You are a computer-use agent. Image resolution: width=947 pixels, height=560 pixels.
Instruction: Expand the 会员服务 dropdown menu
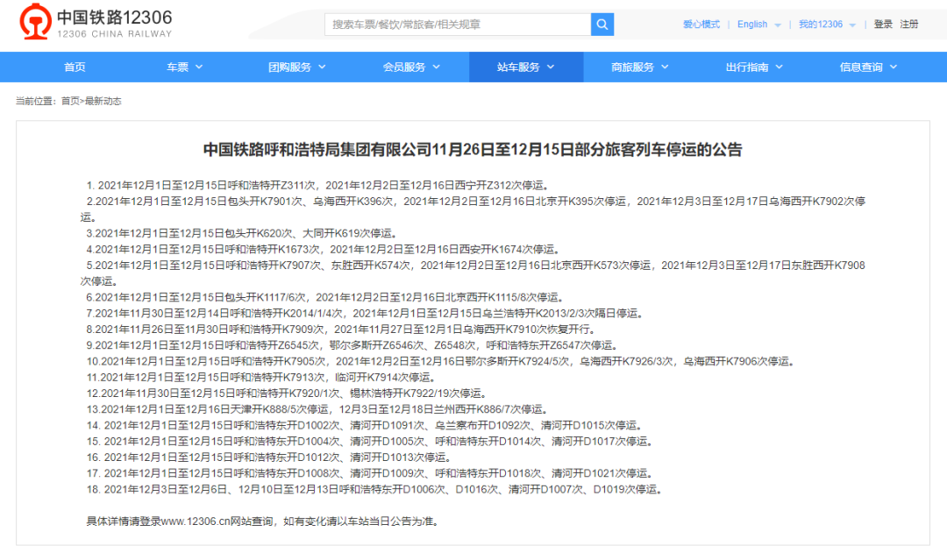(x=411, y=66)
